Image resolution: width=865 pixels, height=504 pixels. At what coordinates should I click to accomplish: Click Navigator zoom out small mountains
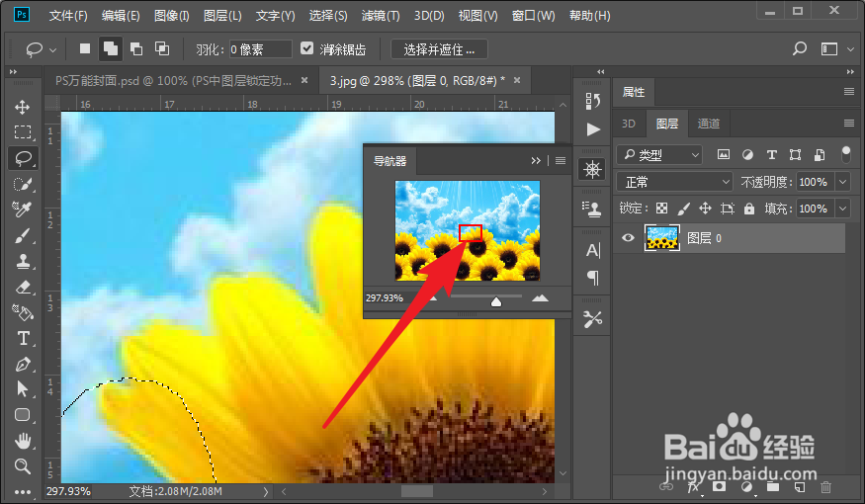click(x=434, y=298)
